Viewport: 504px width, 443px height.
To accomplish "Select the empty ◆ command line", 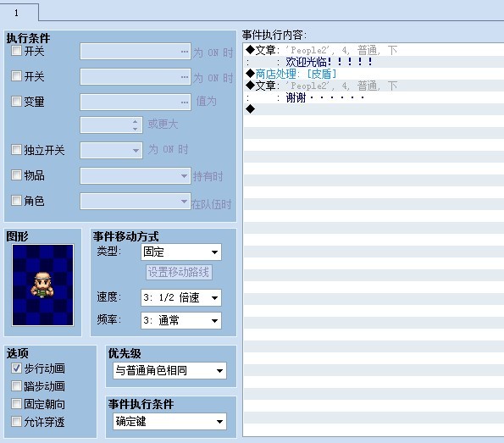I will pyautogui.click(x=374, y=109).
